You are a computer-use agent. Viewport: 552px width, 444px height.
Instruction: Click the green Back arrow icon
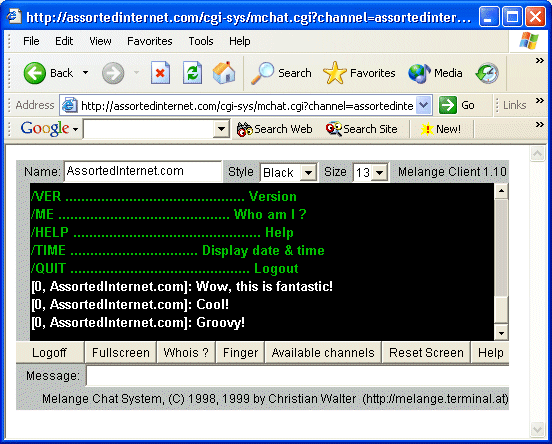(x=34, y=73)
